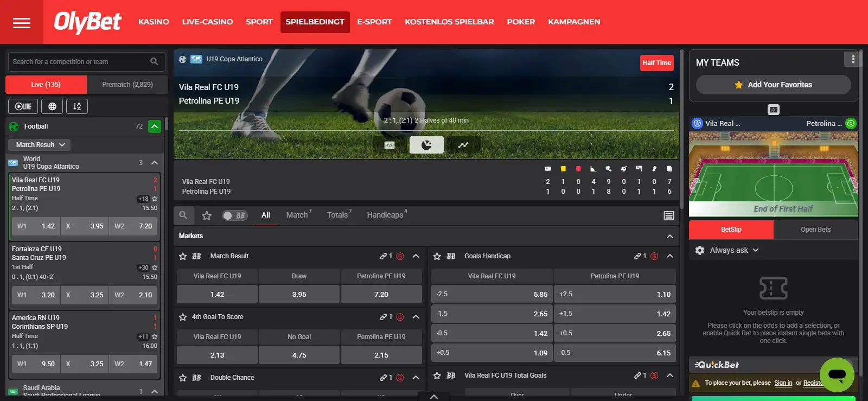Image resolution: width=868 pixels, height=401 pixels.
Task: Open the hamburger main menu
Action: pyautogui.click(x=22, y=22)
